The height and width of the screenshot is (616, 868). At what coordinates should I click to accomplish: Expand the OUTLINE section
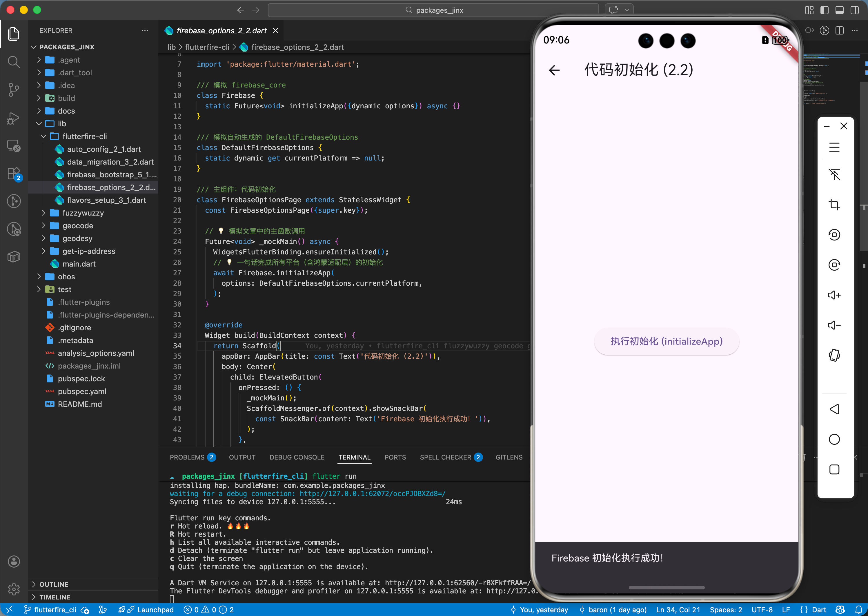[x=54, y=584]
